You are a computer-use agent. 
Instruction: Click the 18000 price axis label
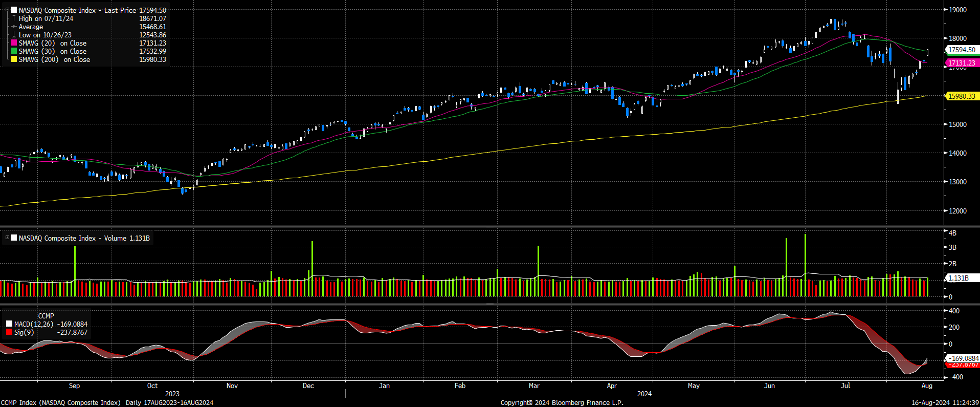tap(957, 38)
